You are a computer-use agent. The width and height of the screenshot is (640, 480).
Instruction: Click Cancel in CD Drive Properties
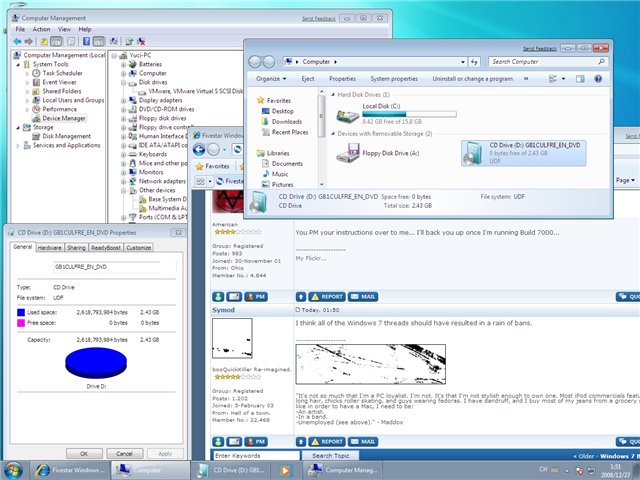tap(124, 453)
